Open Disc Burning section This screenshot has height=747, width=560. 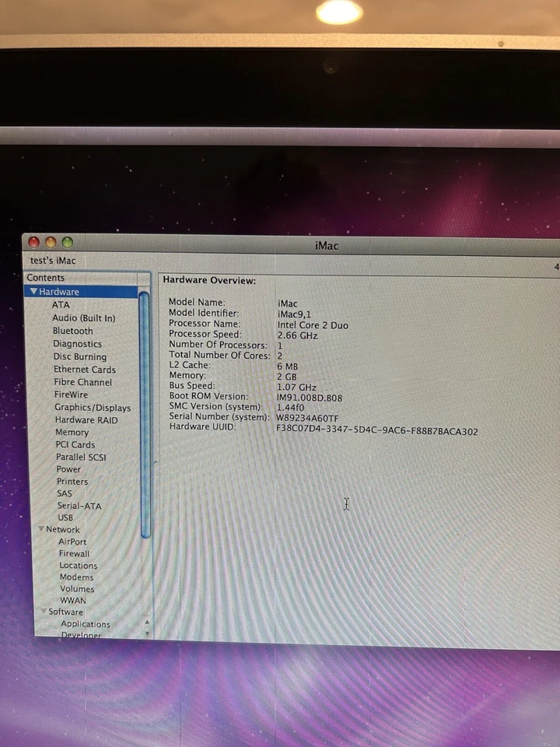[x=80, y=356]
